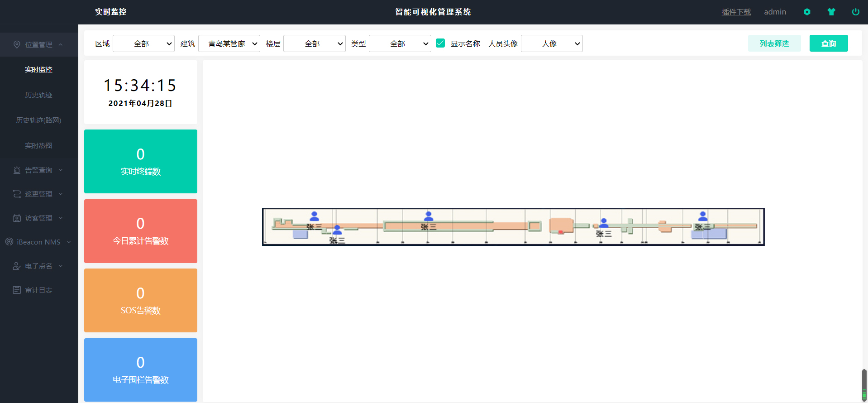This screenshot has width=868, height=403.
Task: Click the hexagon settings icon in header
Action: [x=807, y=12]
